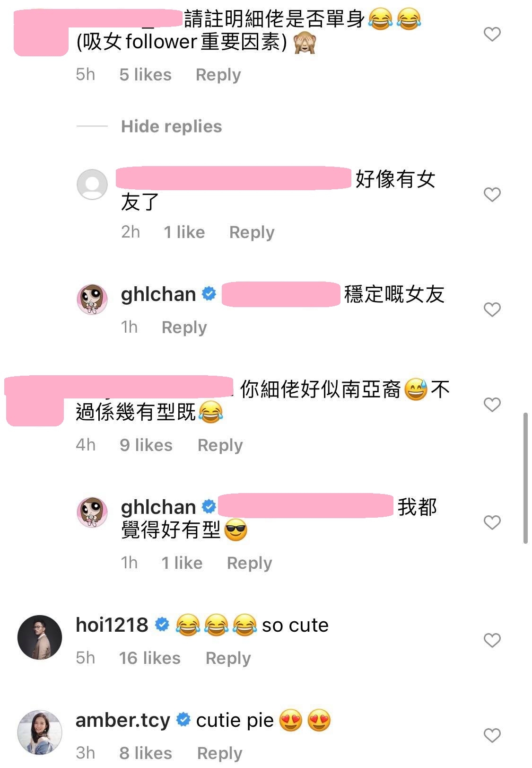Open default grey avatar of 好像有女友了 commenter
Image resolution: width=532 pixels, height=768 pixels.
(92, 185)
